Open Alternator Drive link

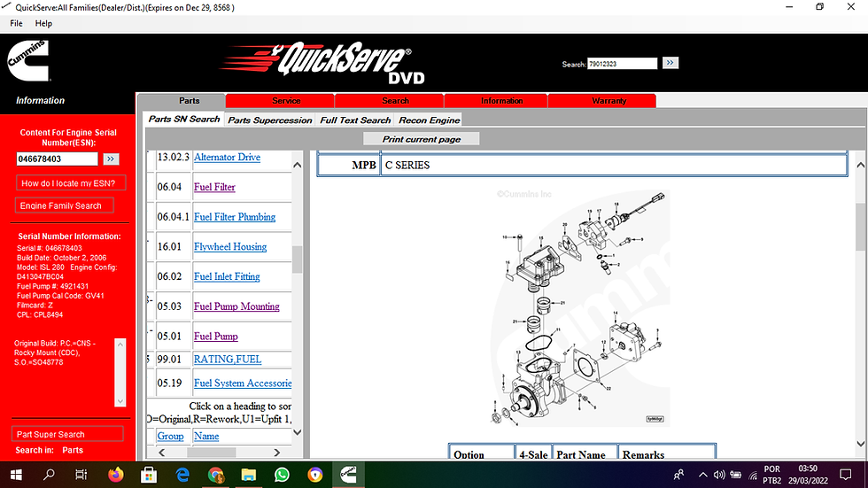227,157
